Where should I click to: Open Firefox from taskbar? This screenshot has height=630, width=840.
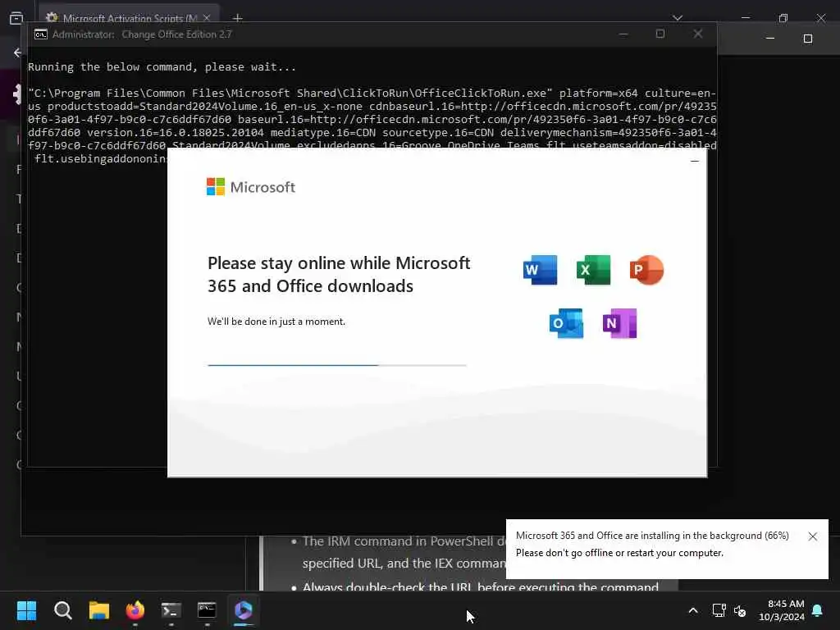[x=135, y=610]
